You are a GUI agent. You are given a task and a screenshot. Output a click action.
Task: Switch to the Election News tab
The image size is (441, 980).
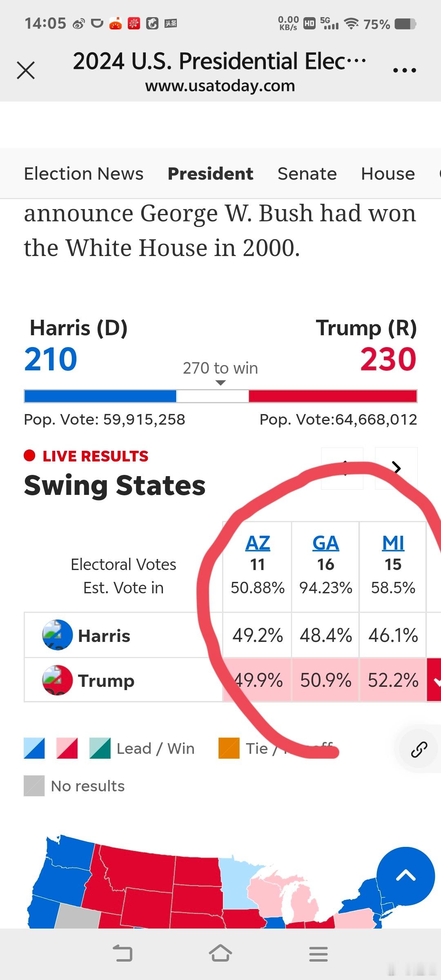(84, 174)
